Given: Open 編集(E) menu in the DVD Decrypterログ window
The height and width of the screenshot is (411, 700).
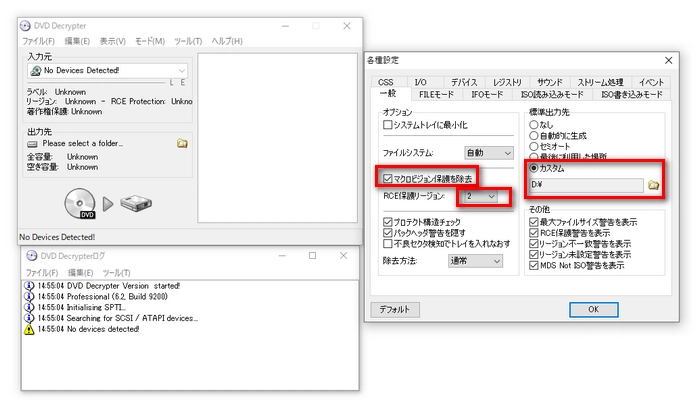Looking at the screenshot, I should [80, 273].
